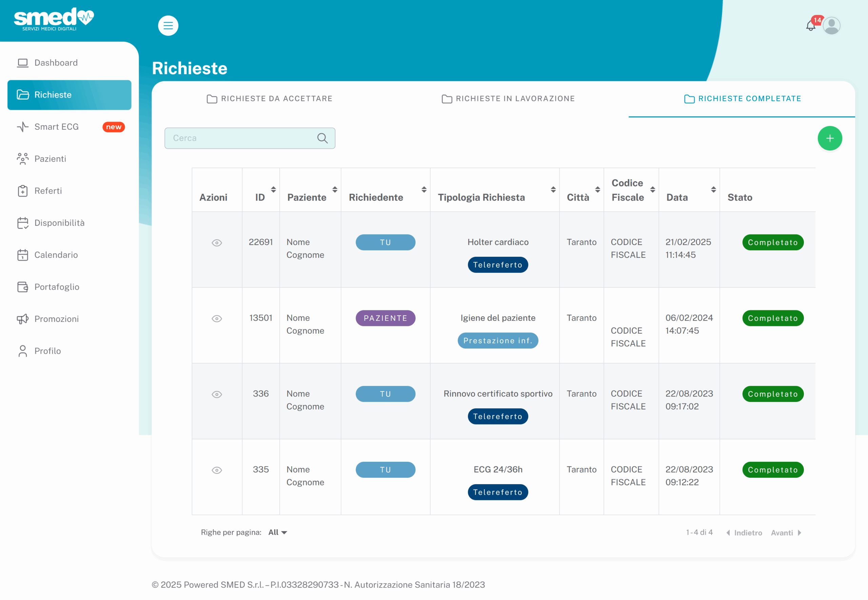Click the user avatar icon
868x600 pixels.
(831, 25)
